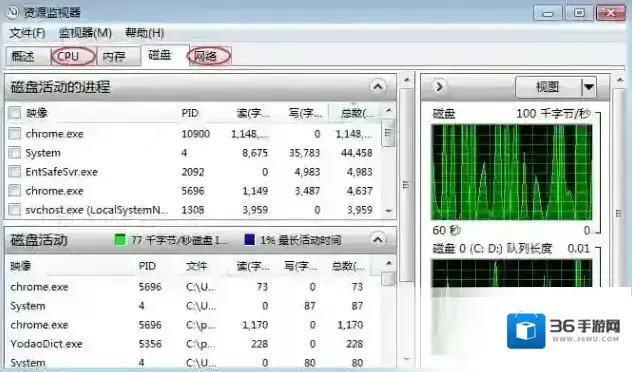Close the Resource Monitor window

coord(611,13)
